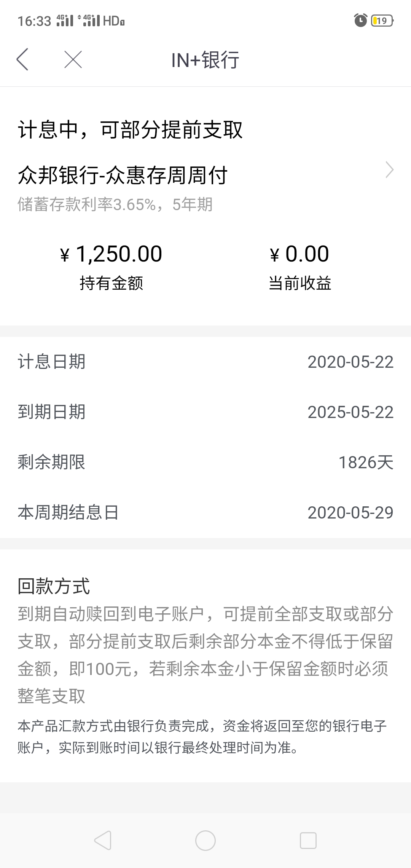Select the 本周期结息日 2020-05-29 row

205,512
